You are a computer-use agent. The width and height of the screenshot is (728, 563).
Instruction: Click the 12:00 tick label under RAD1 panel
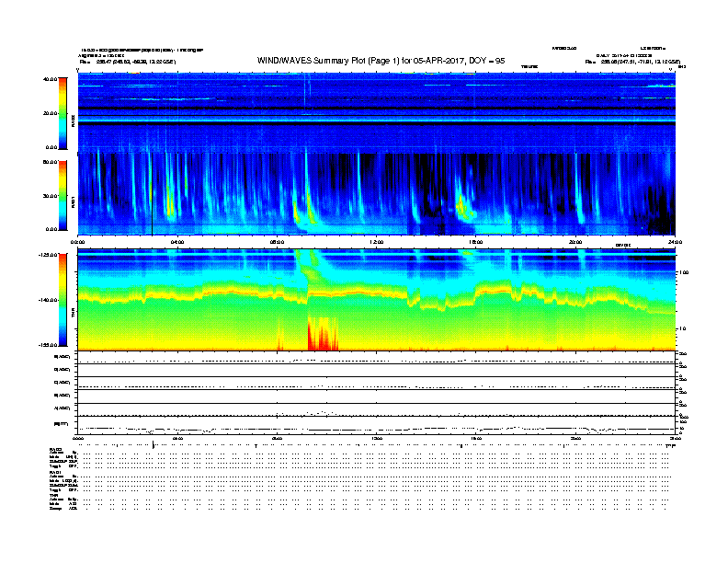[377, 242]
